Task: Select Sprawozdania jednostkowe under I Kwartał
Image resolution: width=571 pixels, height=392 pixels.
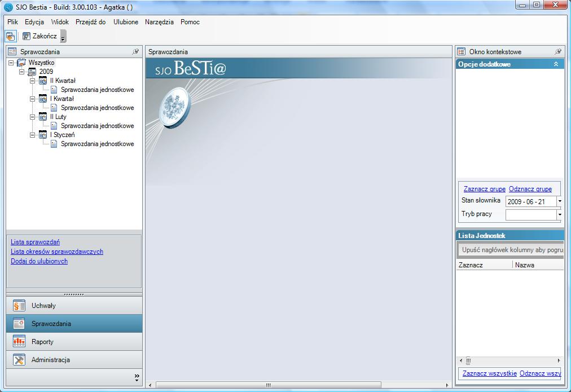Action: pyautogui.click(x=97, y=108)
